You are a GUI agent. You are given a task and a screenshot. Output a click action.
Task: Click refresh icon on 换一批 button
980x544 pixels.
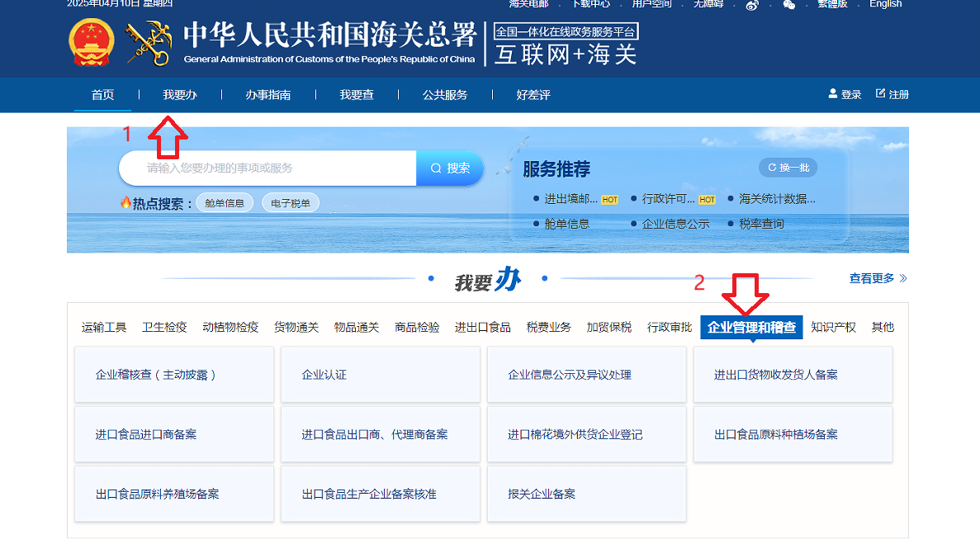click(x=772, y=167)
